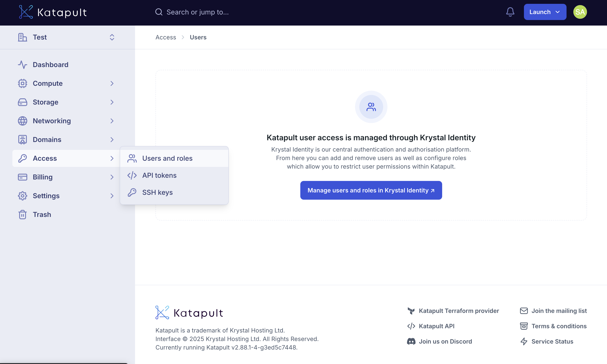Click the mailing list envelope icon
The width and height of the screenshot is (607, 364).
point(524,311)
